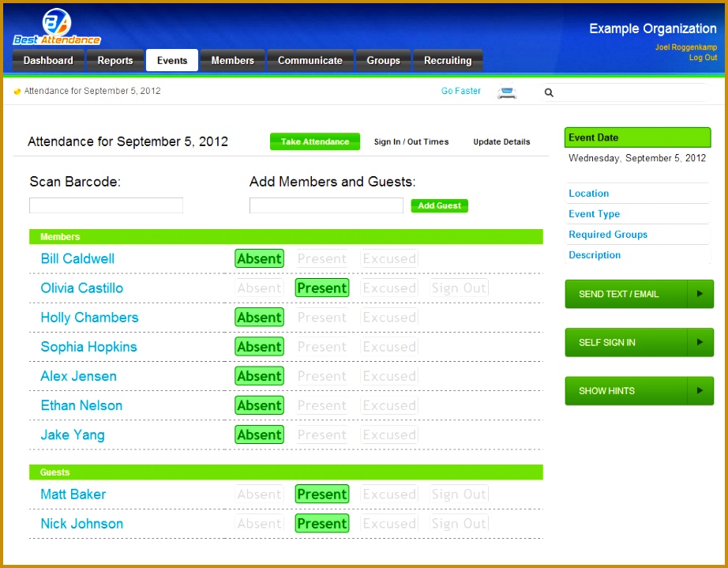Expand the Location section in the sidebar

point(588,194)
